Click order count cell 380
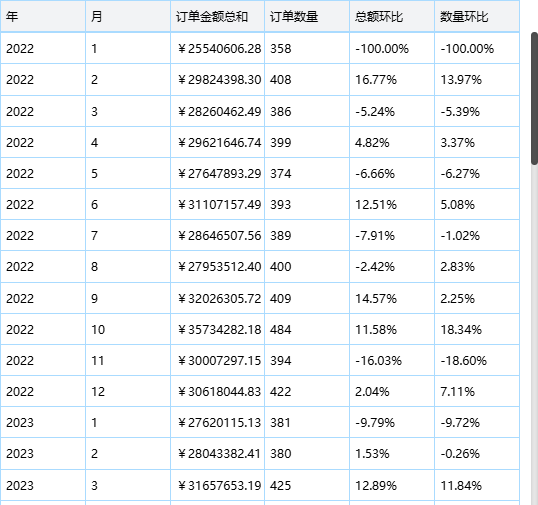 pyautogui.click(x=307, y=454)
